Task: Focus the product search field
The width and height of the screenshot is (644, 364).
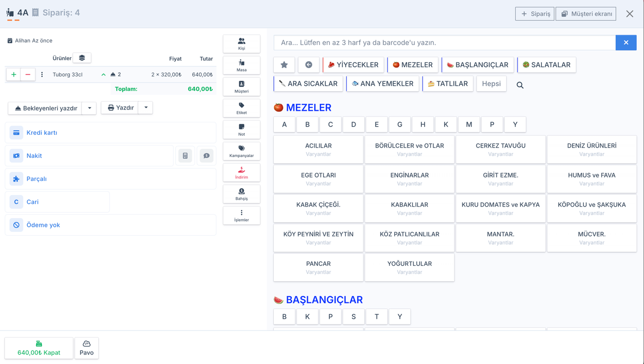Action: pos(444,42)
